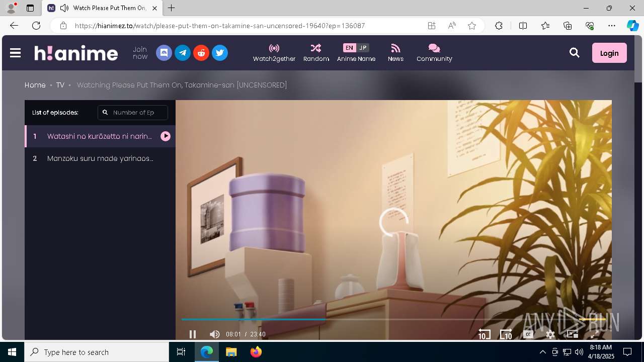The width and height of the screenshot is (644, 362).
Task: Enable picture-in-picture mode
Action: [573, 334]
